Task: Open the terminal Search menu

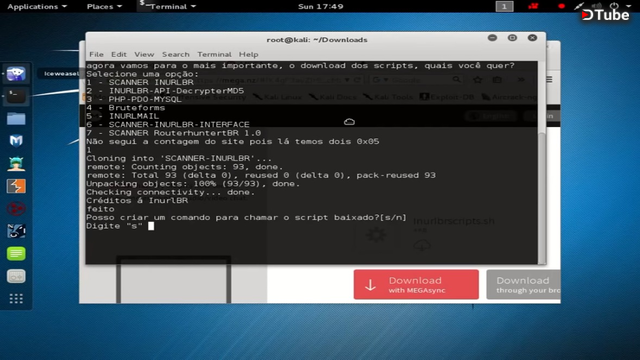Action: point(176,54)
